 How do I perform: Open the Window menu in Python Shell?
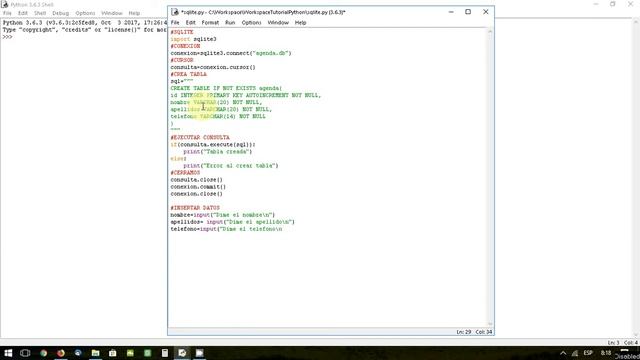point(111,13)
